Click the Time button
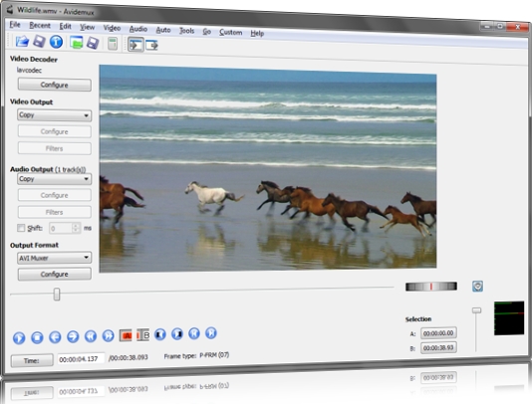Image resolution: width=532 pixels, height=404 pixels. 32,360
